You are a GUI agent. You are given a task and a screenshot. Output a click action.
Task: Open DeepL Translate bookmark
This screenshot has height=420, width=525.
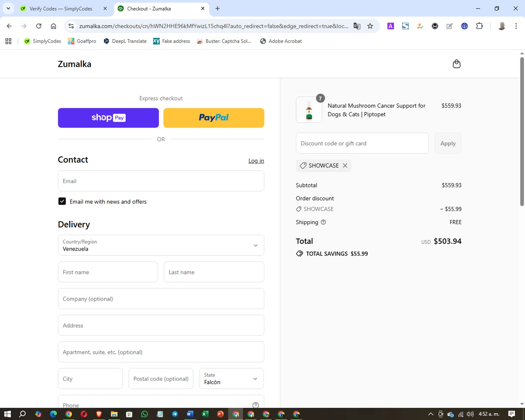pos(125,41)
